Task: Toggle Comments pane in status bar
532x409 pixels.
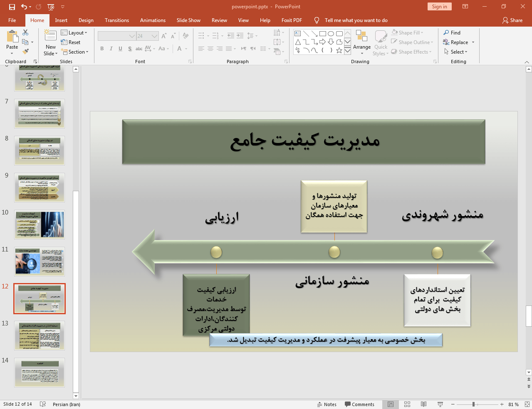Action: pyautogui.click(x=359, y=404)
